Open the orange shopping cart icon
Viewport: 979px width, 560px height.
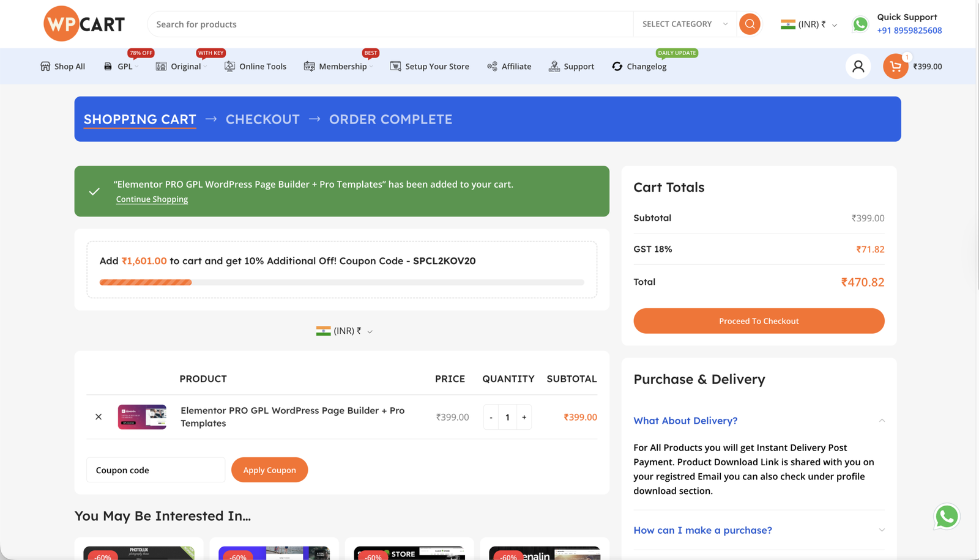coord(895,67)
